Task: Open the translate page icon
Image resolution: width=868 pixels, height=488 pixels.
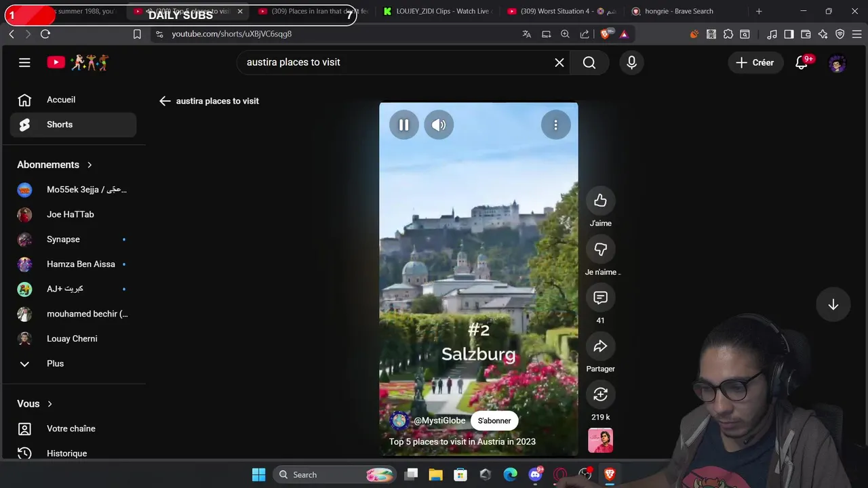Action: [x=526, y=34]
